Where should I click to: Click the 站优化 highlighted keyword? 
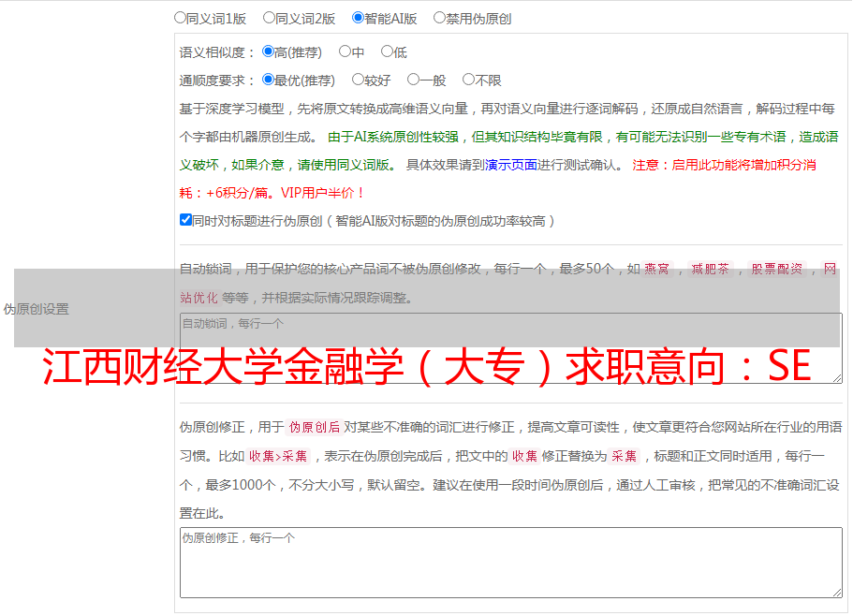point(199,298)
